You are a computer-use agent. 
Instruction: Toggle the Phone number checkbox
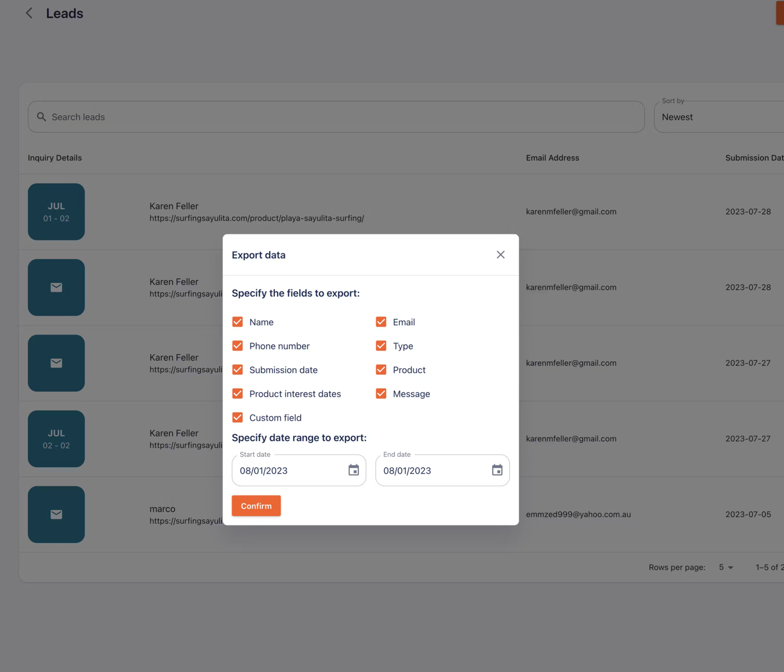(x=238, y=346)
